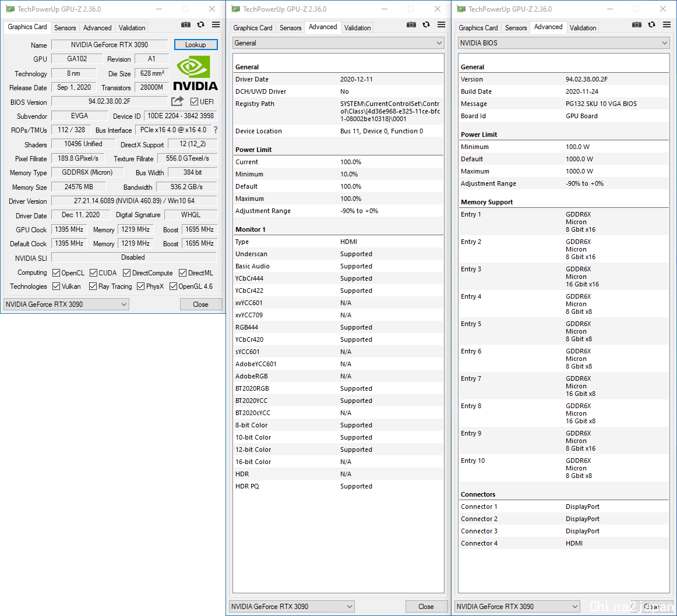The width and height of the screenshot is (677, 616).
Task: Toggle the PhysX checkbox
Action: coord(141,286)
